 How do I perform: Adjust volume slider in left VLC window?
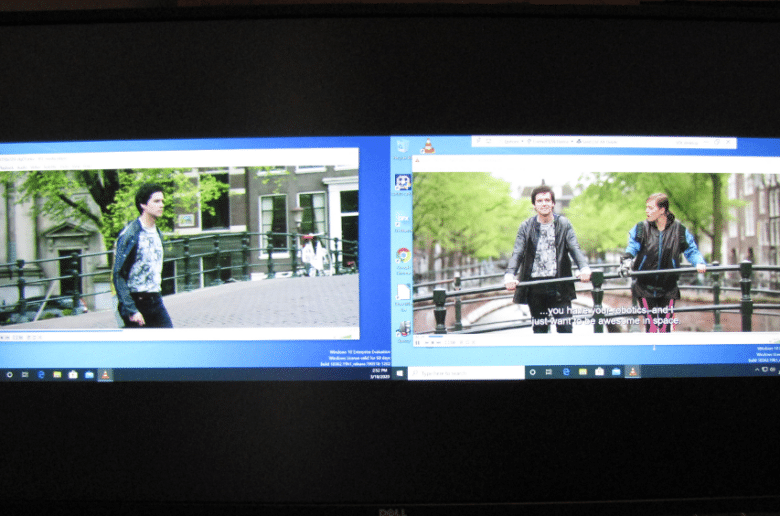pos(348,337)
